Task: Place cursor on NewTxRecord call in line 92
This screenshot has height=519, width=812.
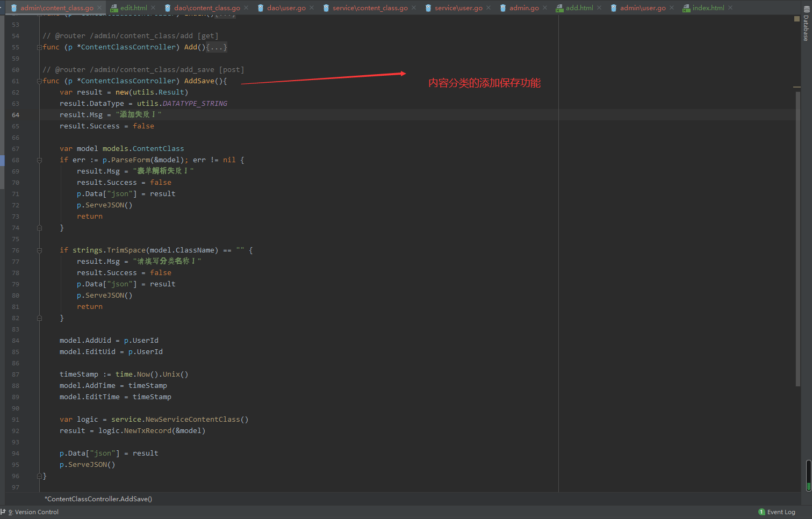Action: coord(147,431)
